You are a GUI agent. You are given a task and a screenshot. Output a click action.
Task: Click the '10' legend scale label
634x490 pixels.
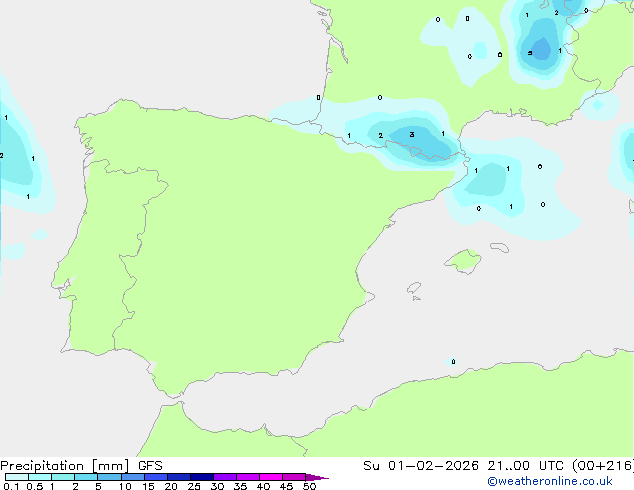click(125, 486)
